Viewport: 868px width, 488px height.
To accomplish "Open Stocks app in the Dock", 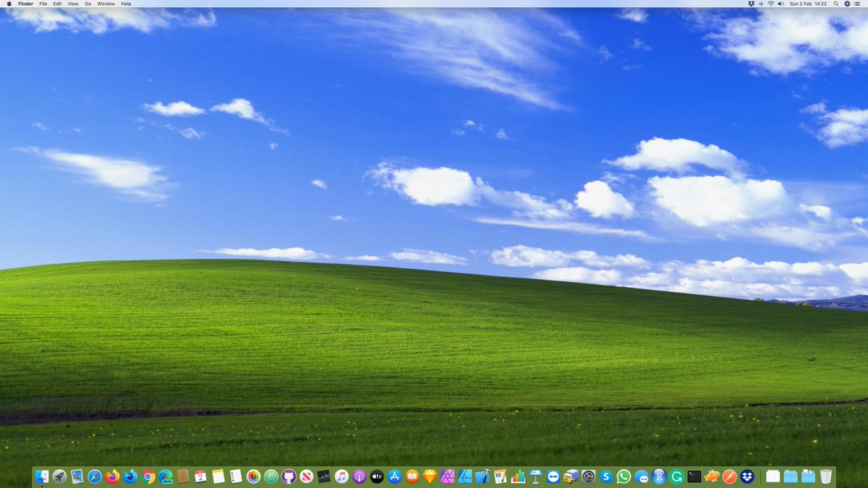I will point(324,476).
